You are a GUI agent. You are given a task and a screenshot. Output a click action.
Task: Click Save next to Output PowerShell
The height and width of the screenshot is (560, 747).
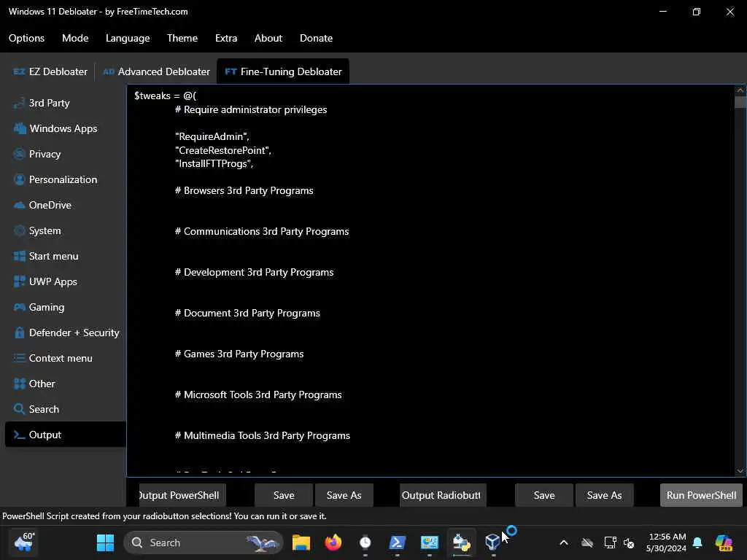284,495
